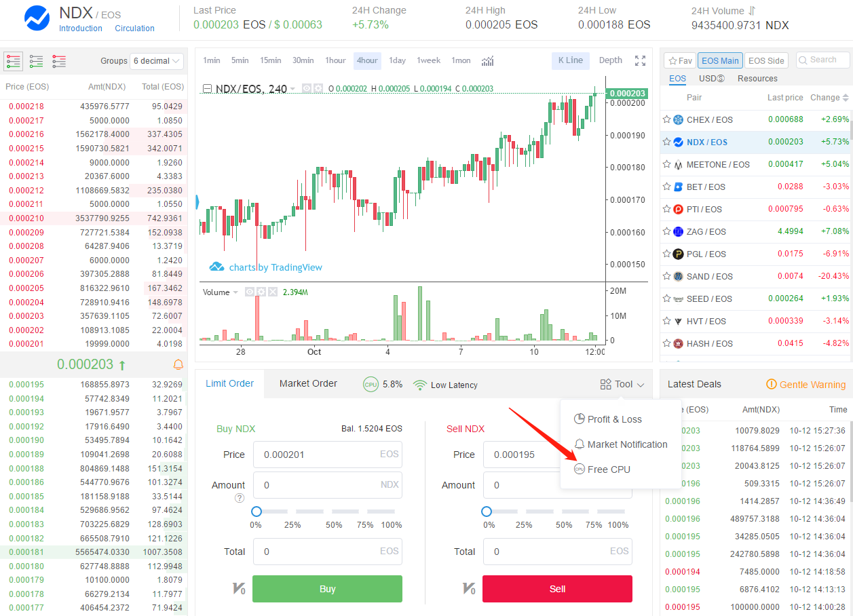This screenshot has width=853, height=616.
Task: Favorite the PTI / EOS pair star
Action: pyautogui.click(x=667, y=209)
